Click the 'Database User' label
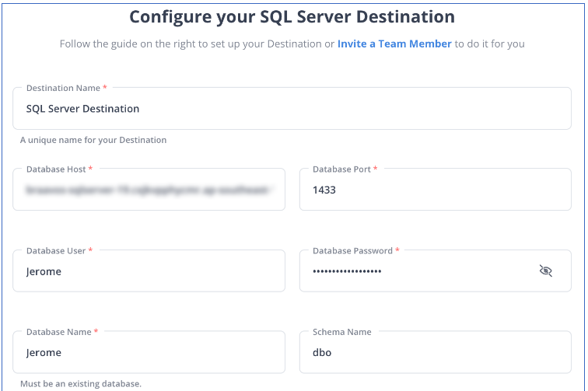Viewport: 588px width, 391px height. click(x=56, y=250)
